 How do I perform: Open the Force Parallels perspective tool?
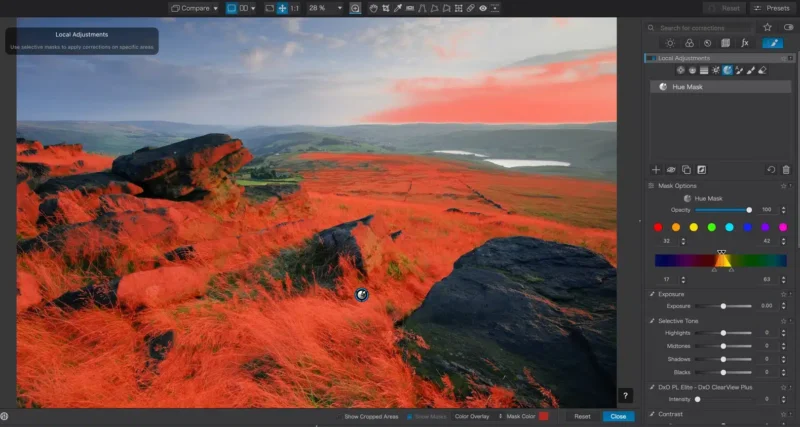422,8
